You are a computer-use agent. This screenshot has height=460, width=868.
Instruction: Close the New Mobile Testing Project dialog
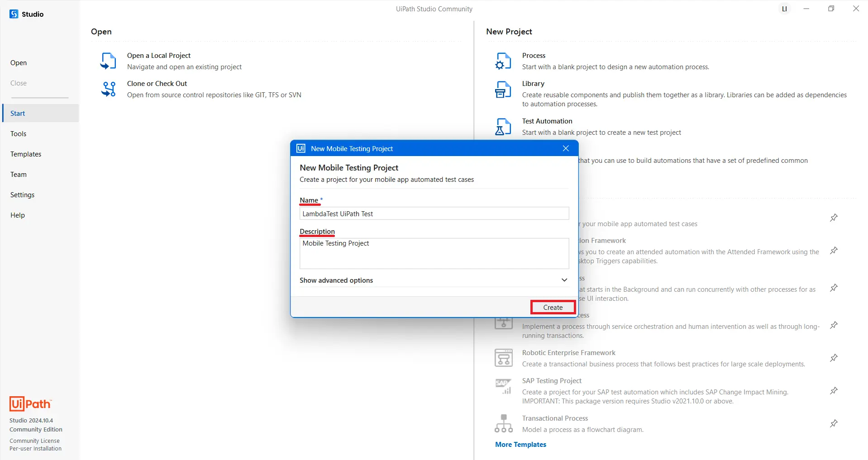[565, 148]
